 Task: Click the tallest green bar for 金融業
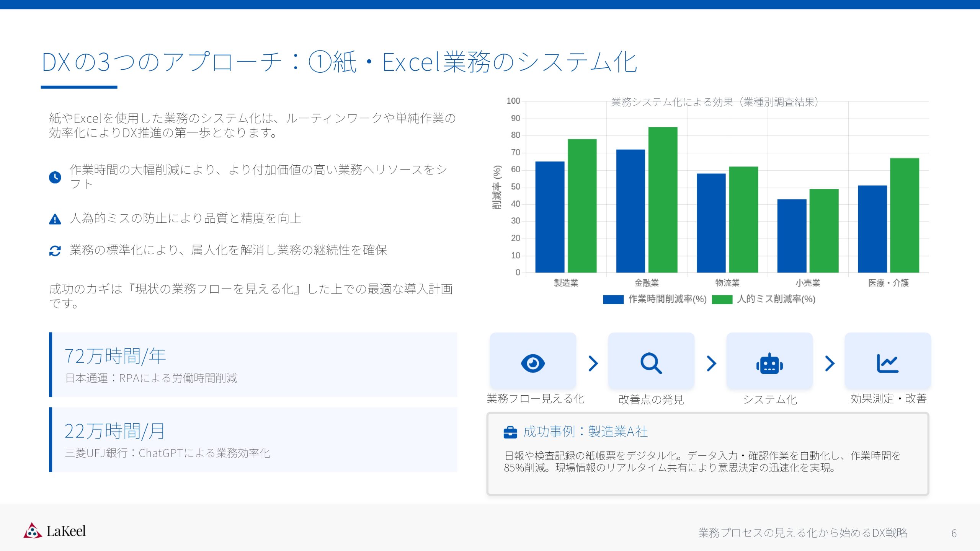tap(663, 200)
